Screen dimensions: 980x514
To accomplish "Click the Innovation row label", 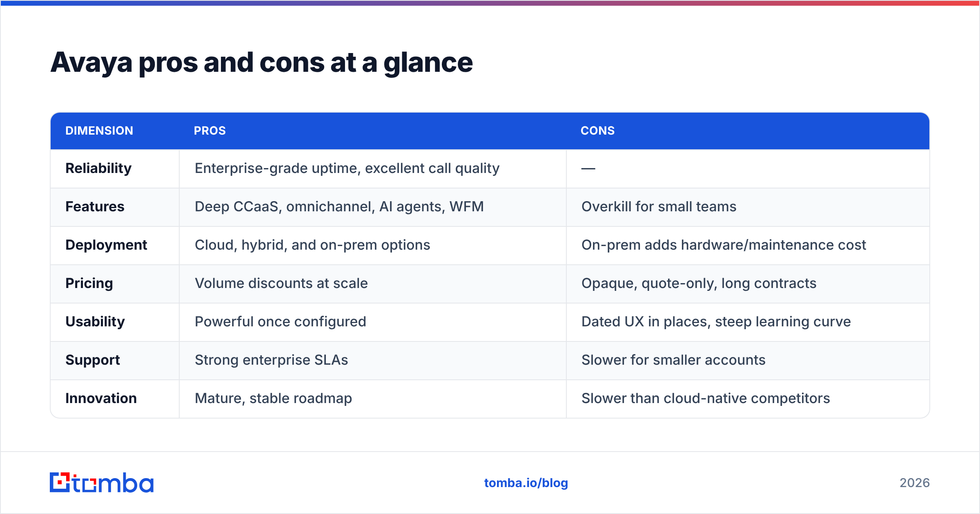I will tap(101, 398).
